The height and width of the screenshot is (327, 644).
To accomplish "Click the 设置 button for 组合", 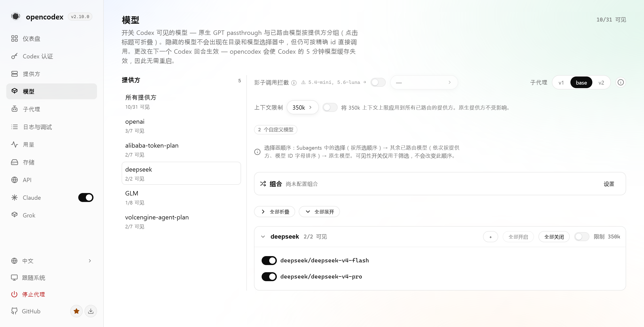I will (609, 184).
